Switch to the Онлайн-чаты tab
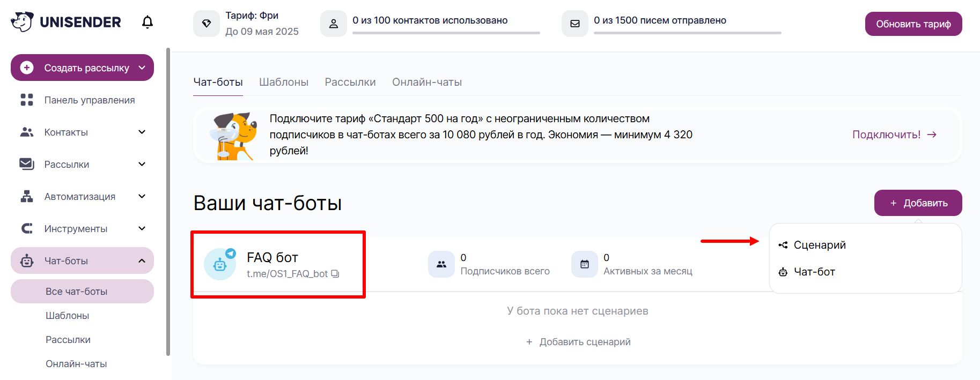 (x=427, y=82)
